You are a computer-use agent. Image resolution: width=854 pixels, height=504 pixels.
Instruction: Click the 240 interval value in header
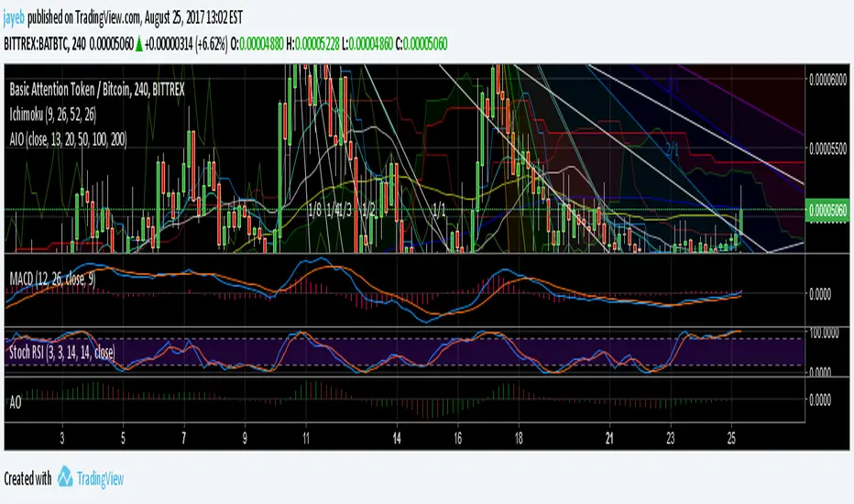coord(79,44)
